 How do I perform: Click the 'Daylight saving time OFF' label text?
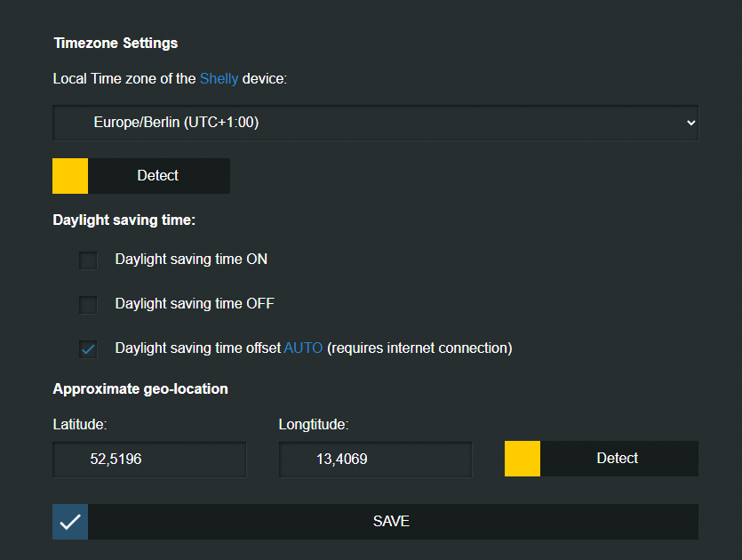click(195, 304)
